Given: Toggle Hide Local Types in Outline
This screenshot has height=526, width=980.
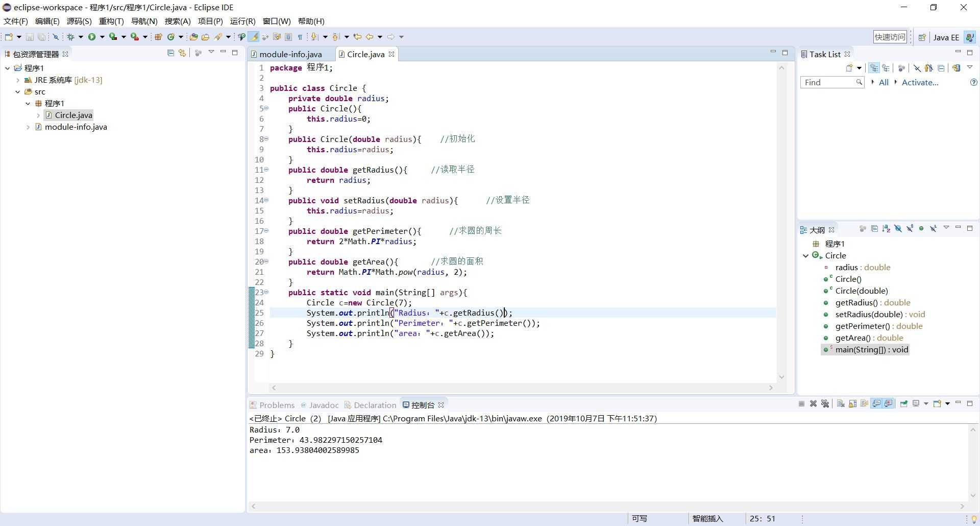Looking at the screenshot, I should click(934, 229).
